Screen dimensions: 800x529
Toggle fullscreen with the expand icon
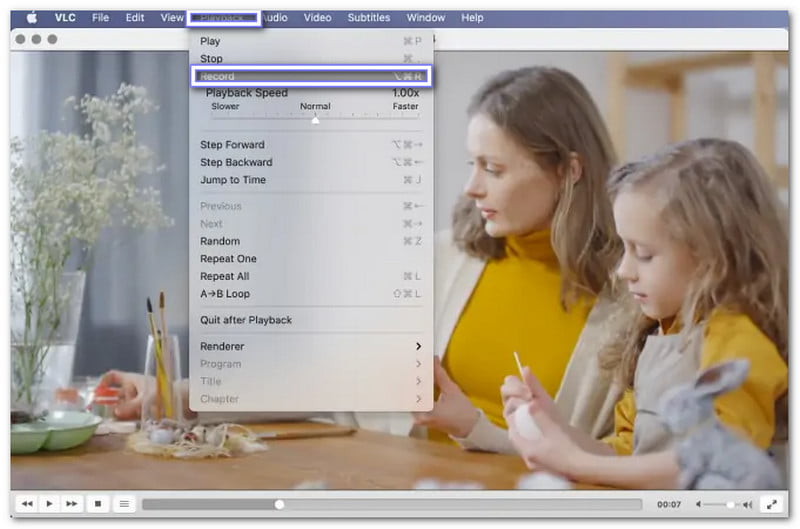(772, 504)
